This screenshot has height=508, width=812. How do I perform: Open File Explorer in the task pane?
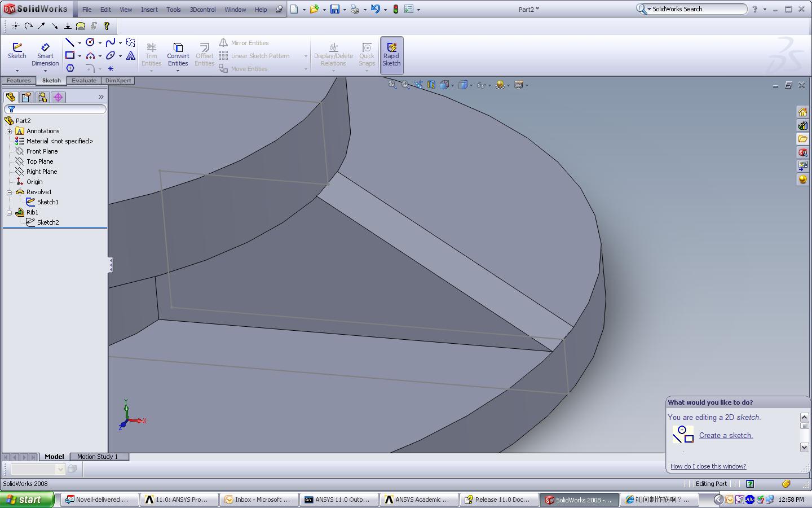click(802, 139)
